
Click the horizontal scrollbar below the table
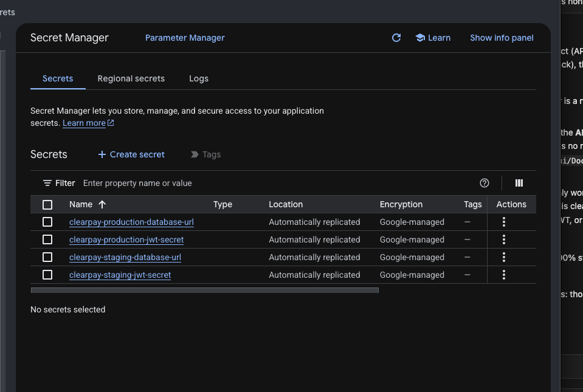click(x=205, y=290)
